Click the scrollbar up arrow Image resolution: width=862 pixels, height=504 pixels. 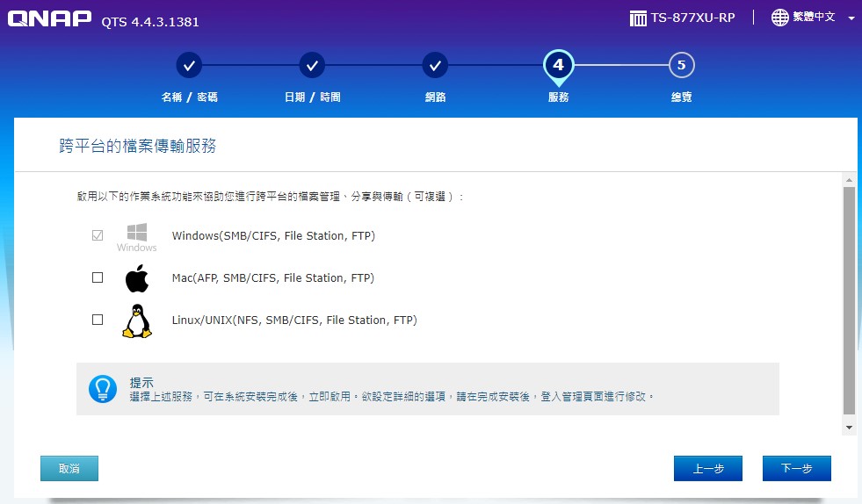pos(849,178)
